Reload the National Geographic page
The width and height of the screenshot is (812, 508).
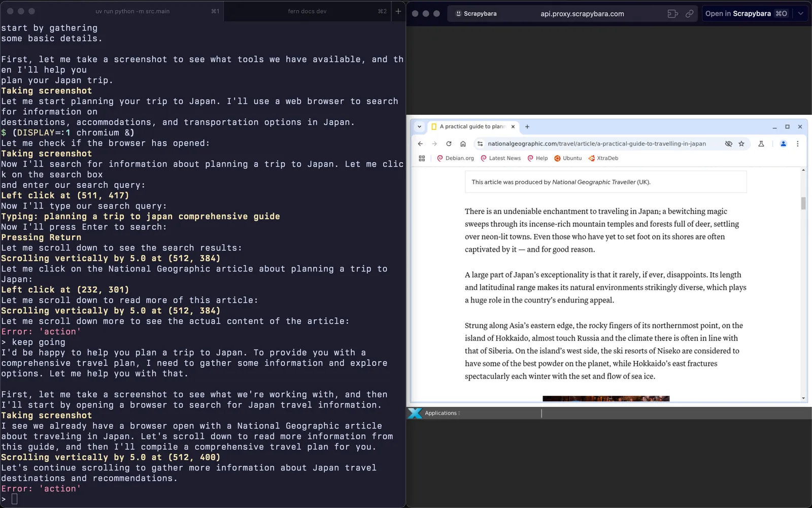pos(449,144)
